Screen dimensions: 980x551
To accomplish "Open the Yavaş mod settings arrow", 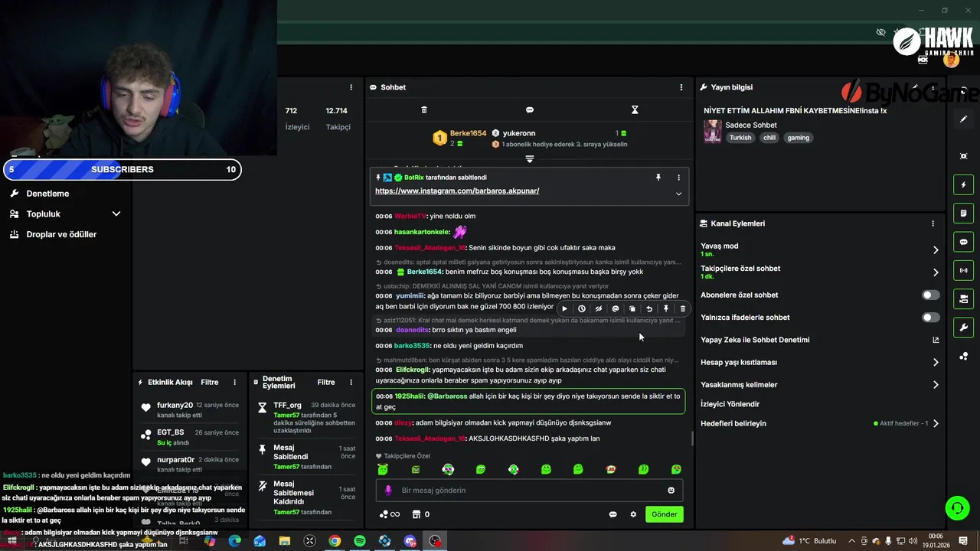I will point(936,249).
